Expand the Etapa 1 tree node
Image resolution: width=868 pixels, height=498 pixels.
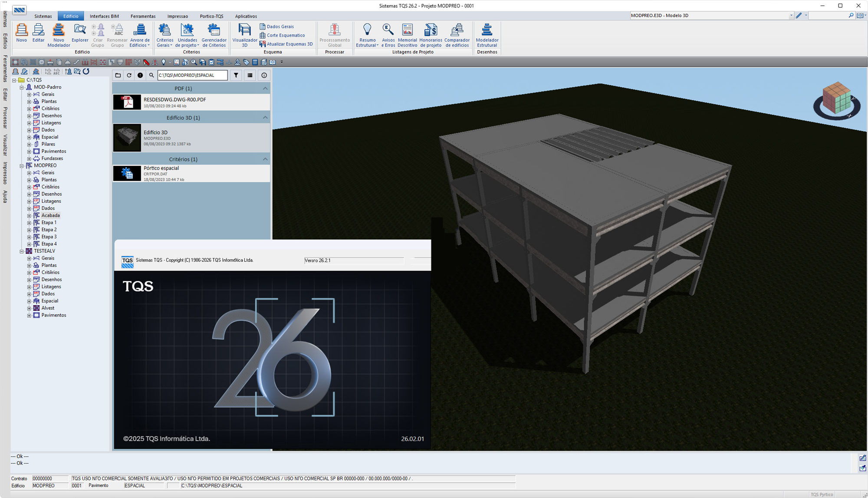29,223
